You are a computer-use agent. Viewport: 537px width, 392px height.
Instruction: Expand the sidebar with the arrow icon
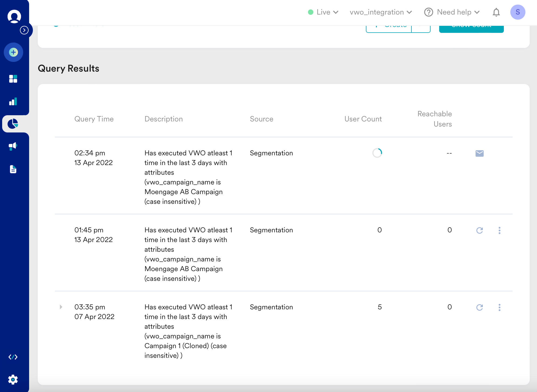(x=24, y=30)
